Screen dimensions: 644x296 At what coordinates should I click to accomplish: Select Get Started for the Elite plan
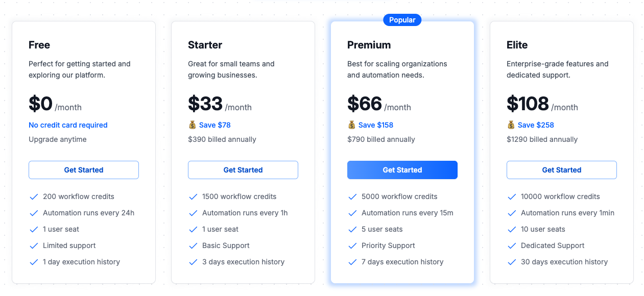(562, 170)
